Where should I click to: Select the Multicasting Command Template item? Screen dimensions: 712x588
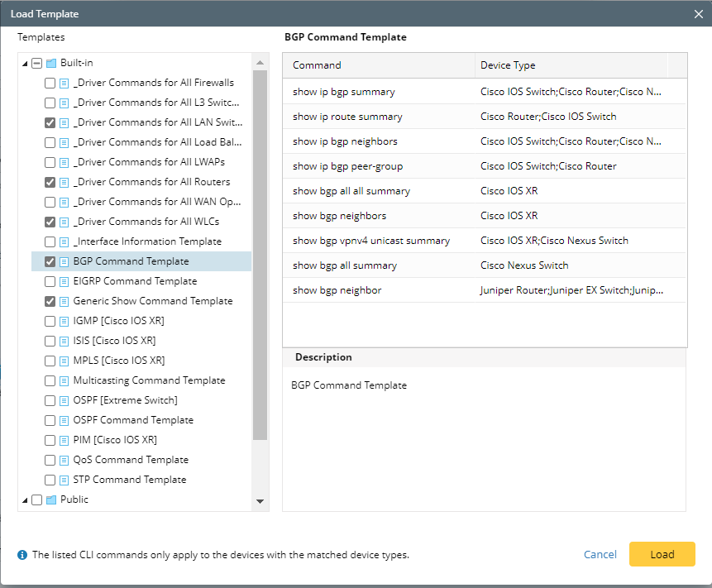point(149,380)
